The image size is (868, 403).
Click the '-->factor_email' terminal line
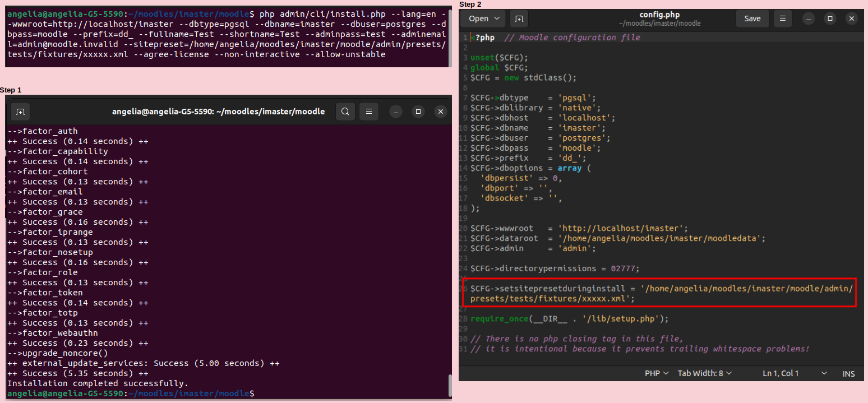(x=45, y=192)
